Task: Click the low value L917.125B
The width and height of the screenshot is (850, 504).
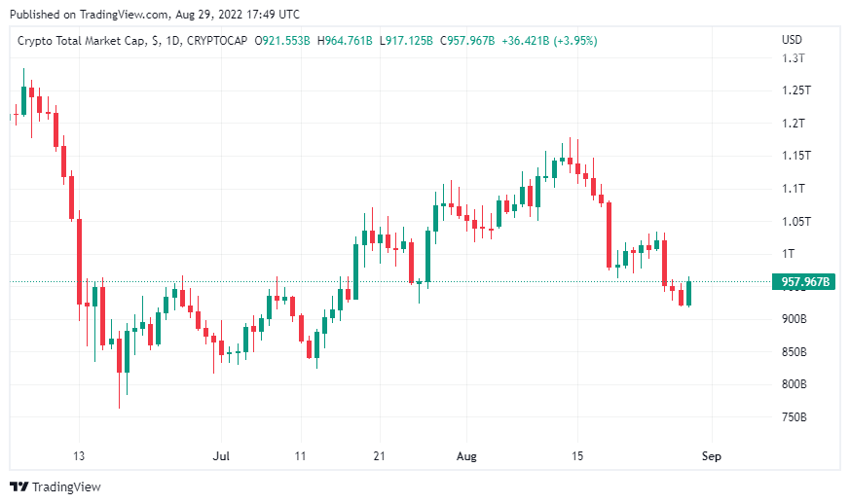Action: pyautogui.click(x=407, y=40)
